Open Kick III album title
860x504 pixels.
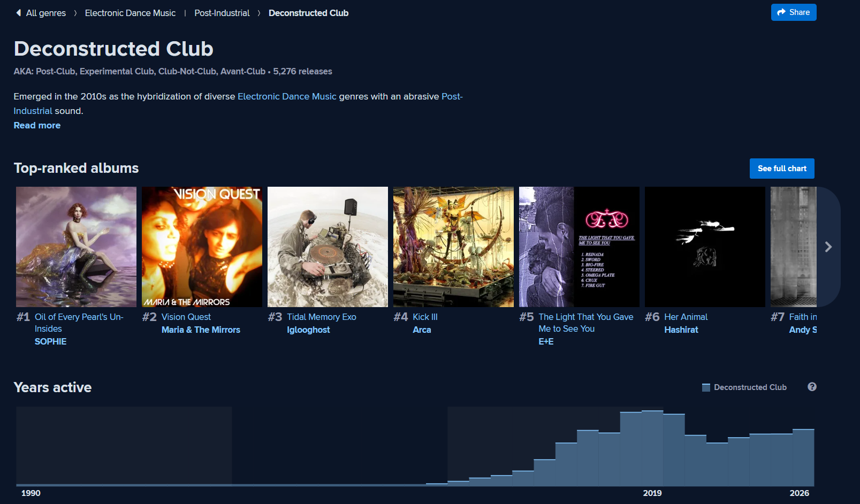point(425,317)
